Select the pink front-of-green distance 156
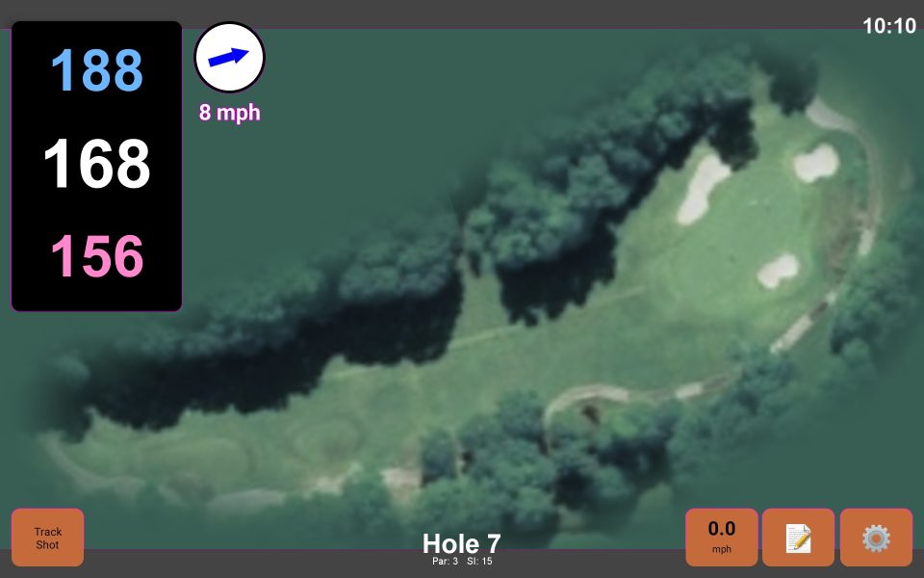924x578 pixels. [96, 255]
